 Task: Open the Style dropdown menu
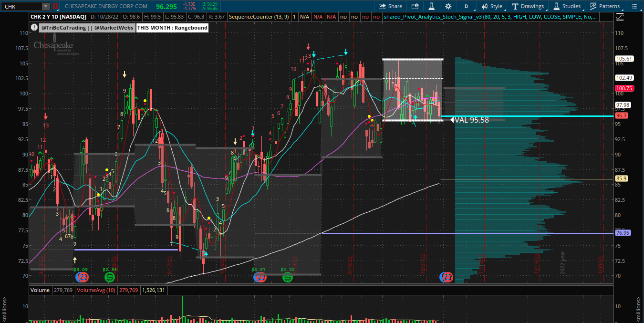coord(492,6)
